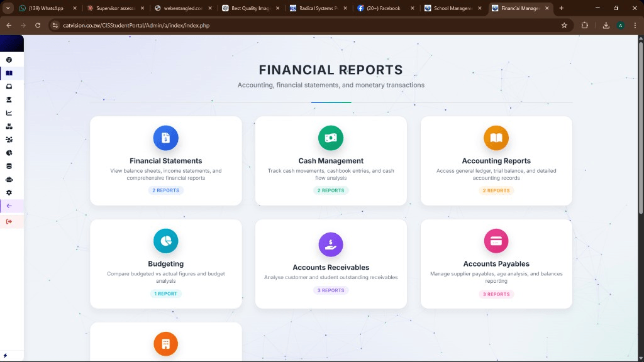Open the robot icon in sidebar
This screenshot has width=644, height=362.
point(9,179)
